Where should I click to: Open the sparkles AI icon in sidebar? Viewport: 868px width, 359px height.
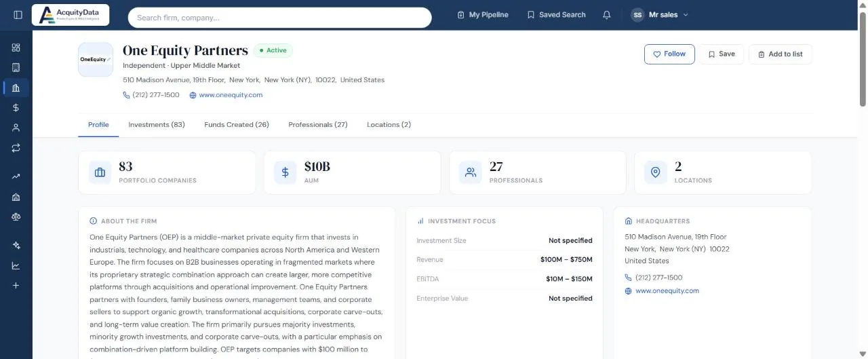16,246
